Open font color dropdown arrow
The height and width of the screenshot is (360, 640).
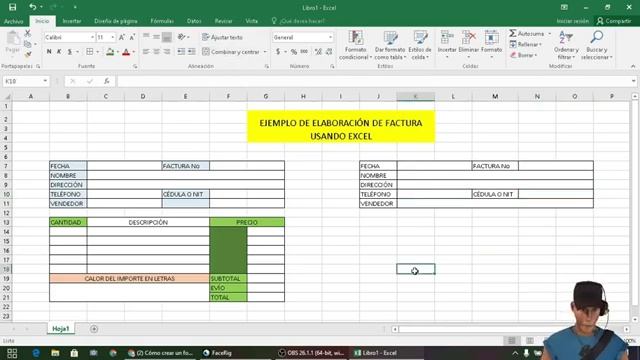click(x=133, y=52)
